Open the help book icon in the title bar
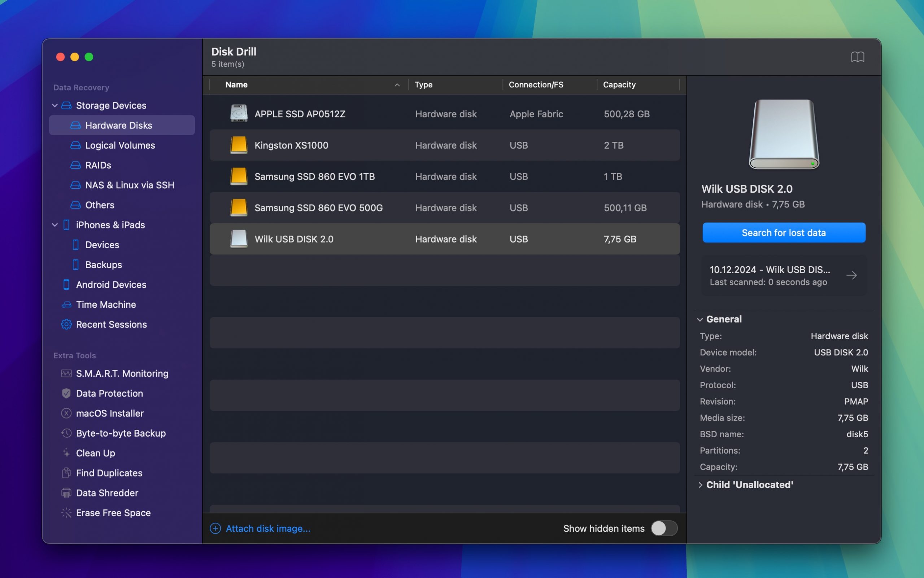Image resolution: width=924 pixels, height=578 pixels. 858,57
